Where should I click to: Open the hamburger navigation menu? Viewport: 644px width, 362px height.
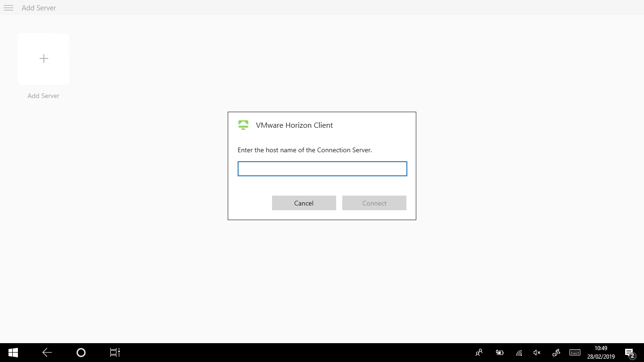(8, 8)
